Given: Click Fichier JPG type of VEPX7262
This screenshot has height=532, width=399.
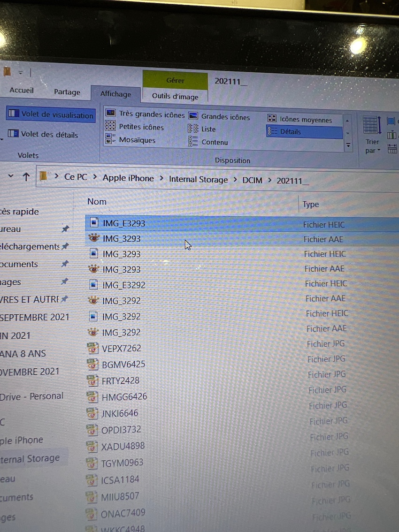Looking at the screenshot, I should [x=326, y=344].
